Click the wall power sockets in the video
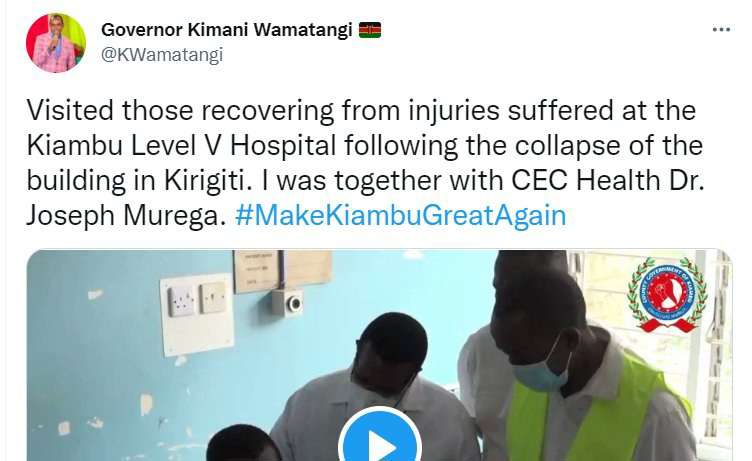This screenshot has width=752, height=461. (x=196, y=299)
